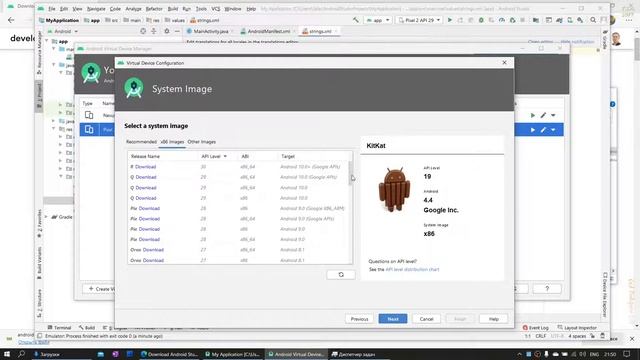Image resolution: width=640 pixels, height=360 pixels.
Task: Click the Previous button
Action: [359, 319]
